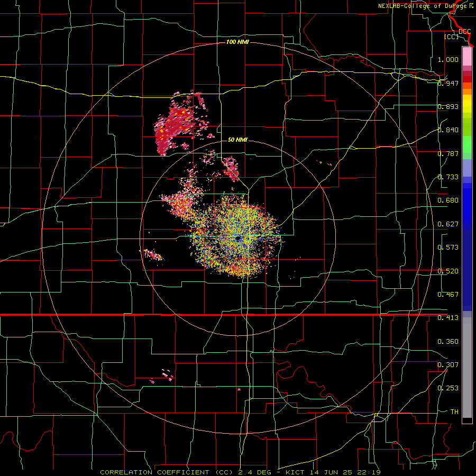Click the 0.413 legend value
Image resolution: width=476 pixels, height=476 pixels.
click(448, 318)
